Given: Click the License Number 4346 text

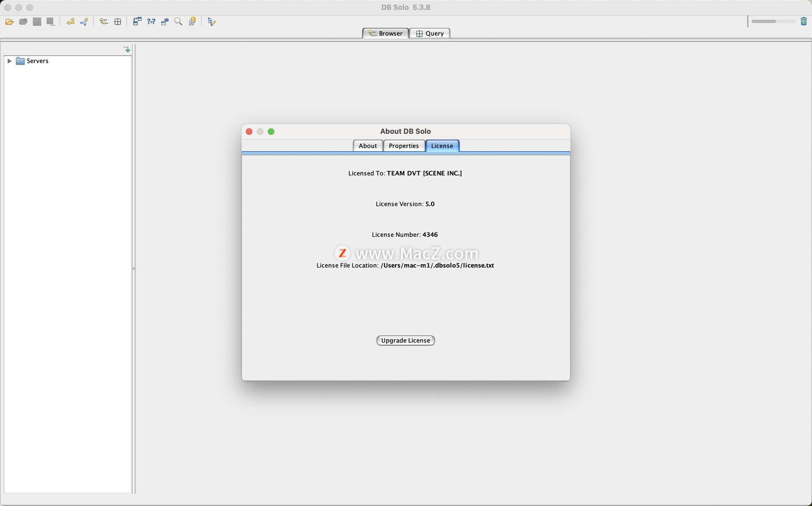Looking at the screenshot, I should [405, 235].
